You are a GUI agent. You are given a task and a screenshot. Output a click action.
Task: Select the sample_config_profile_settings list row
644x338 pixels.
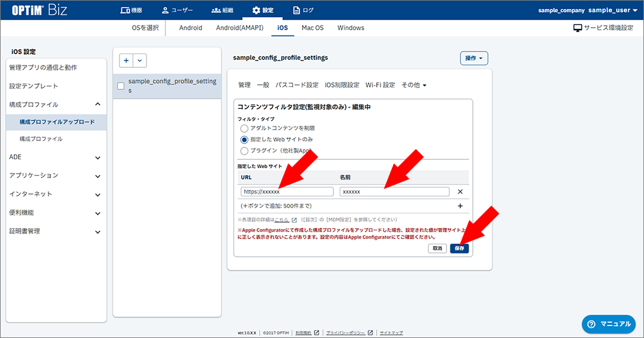click(x=167, y=86)
